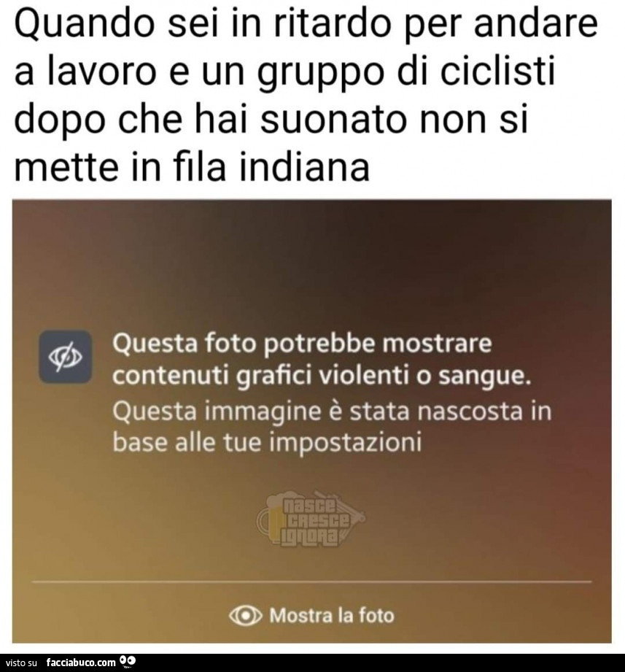Open the facciabuco.com link in footer
This screenshot has width=625, height=672.
pyautogui.click(x=81, y=662)
